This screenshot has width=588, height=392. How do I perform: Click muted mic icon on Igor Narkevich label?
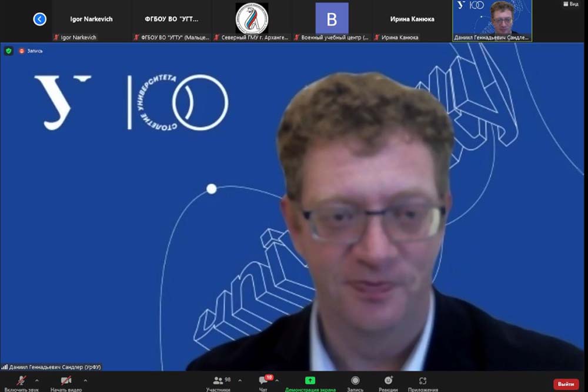tap(56, 37)
